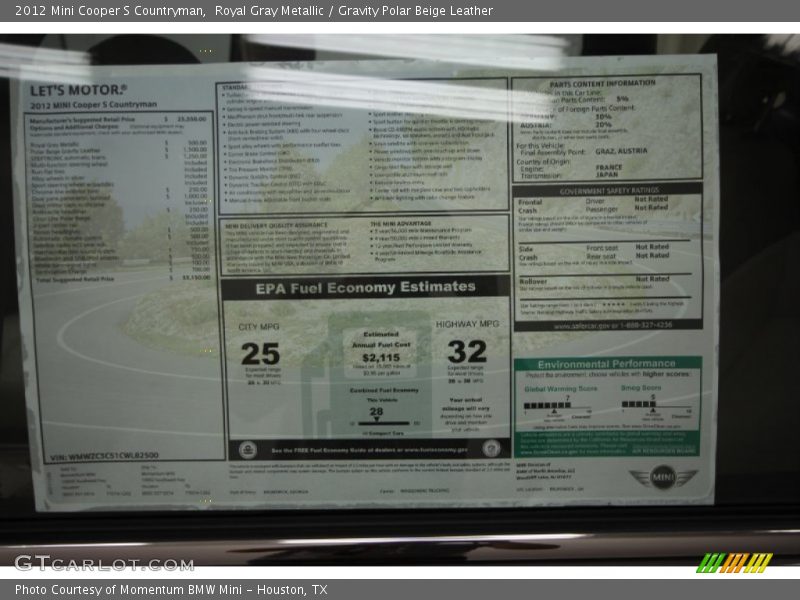Click the VIN number line

[x=105, y=456]
